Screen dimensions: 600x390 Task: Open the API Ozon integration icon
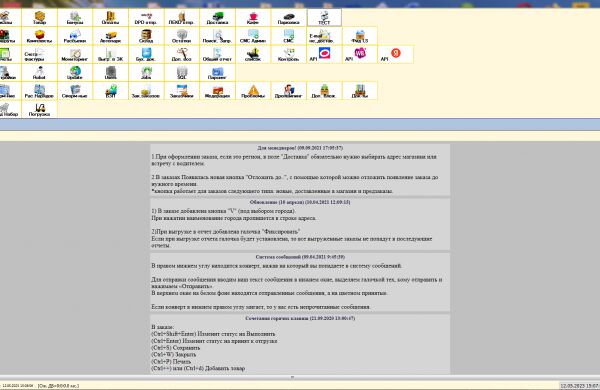point(324,54)
